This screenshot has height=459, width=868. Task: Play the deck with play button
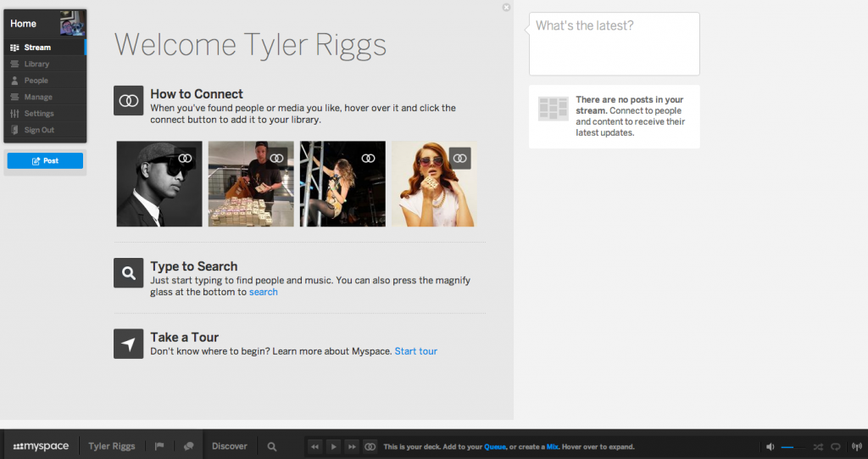333,447
